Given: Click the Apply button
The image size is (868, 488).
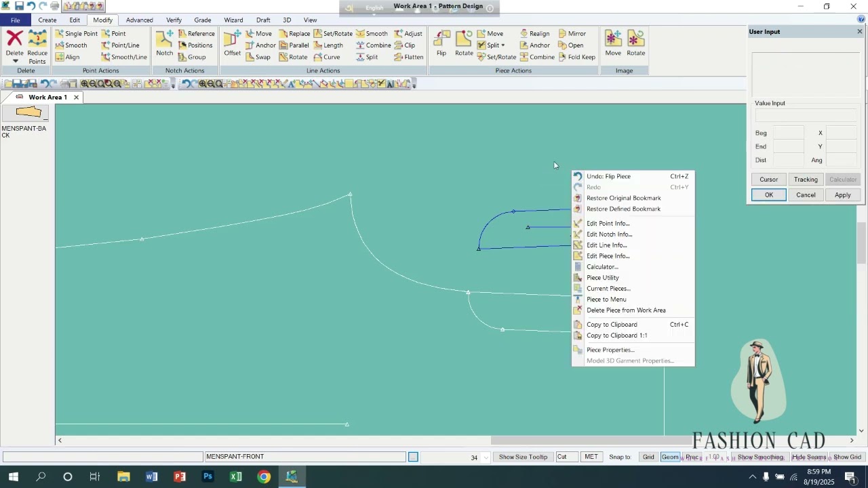Looking at the screenshot, I should (x=843, y=195).
